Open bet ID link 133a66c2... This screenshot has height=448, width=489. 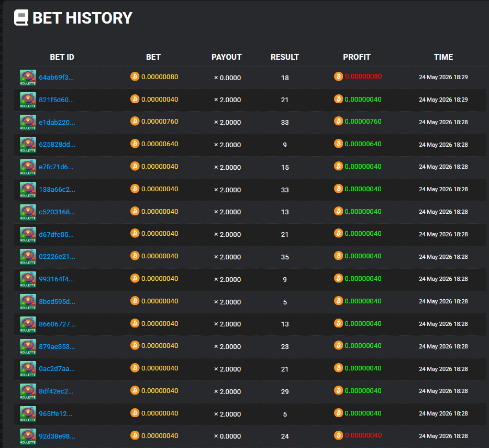tap(57, 190)
